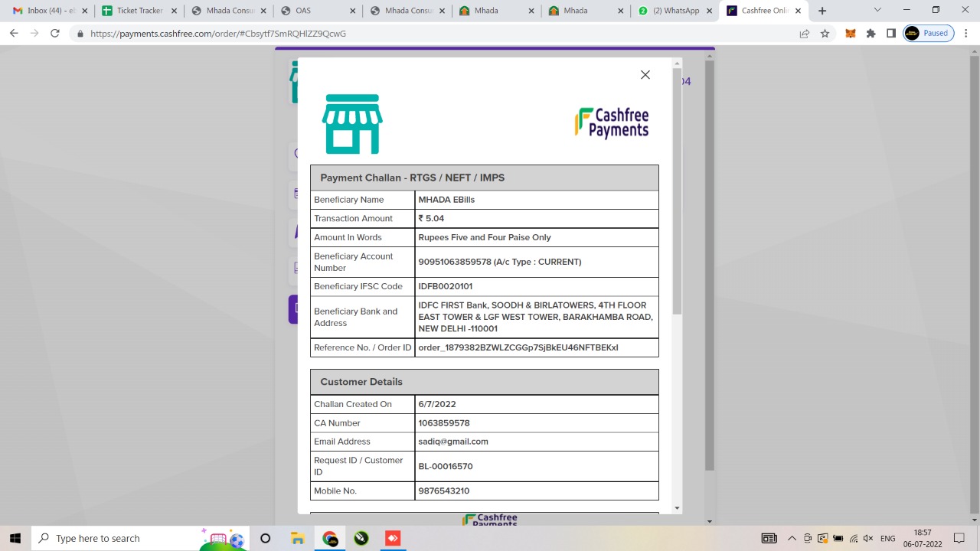Open the Extensions puzzle icon
This screenshot has height=551, width=980.
(871, 34)
